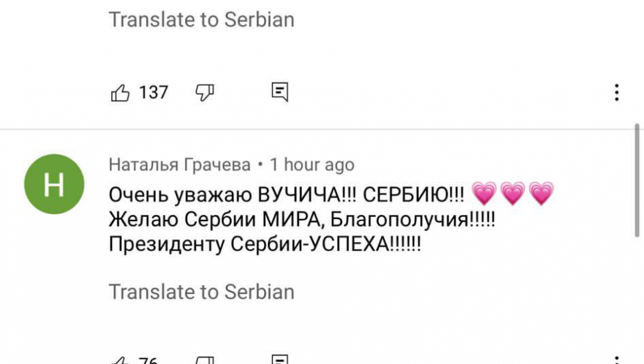Click the 'Президенту Сербии-УСПЕХА' comment line

(x=265, y=245)
